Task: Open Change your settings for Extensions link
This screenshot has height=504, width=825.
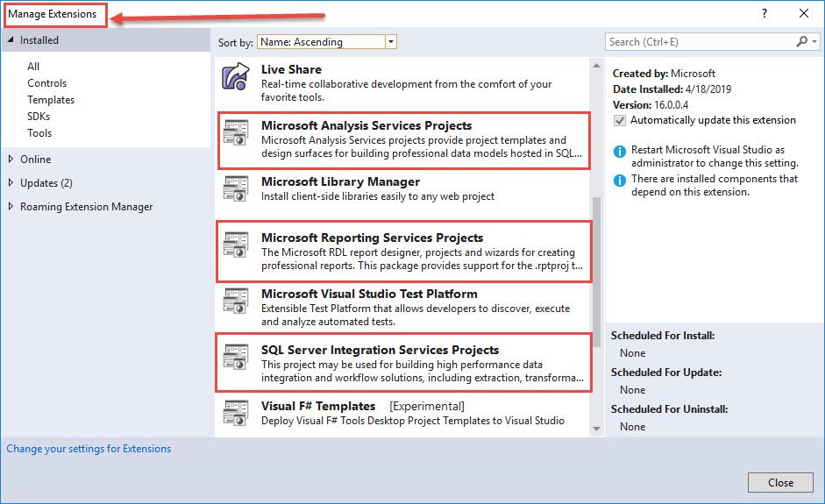Action: click(x=89, y=449)
